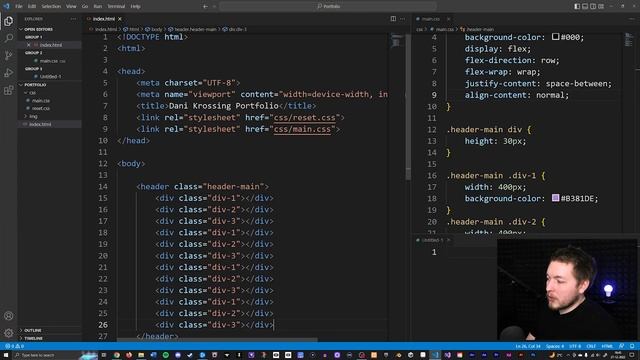Screen dimensions: 640x360
Task: Open the Extensions view
Action: click(9, 90)
